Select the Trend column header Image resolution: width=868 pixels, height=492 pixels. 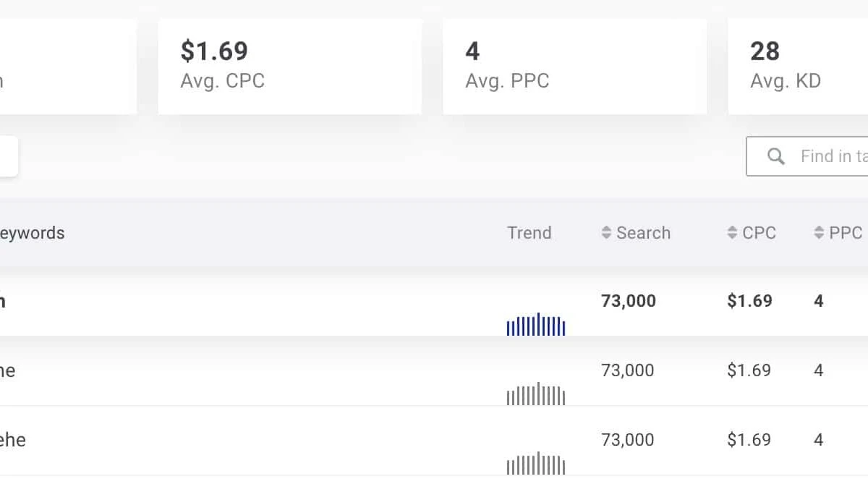(x=529, y=233)
